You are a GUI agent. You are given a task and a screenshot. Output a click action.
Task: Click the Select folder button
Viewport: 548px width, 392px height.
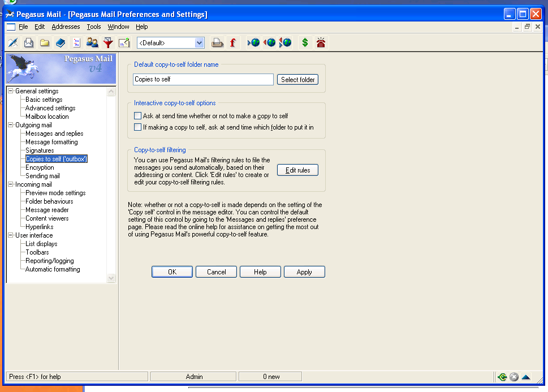pyautogui.click(x=298, y=79)
